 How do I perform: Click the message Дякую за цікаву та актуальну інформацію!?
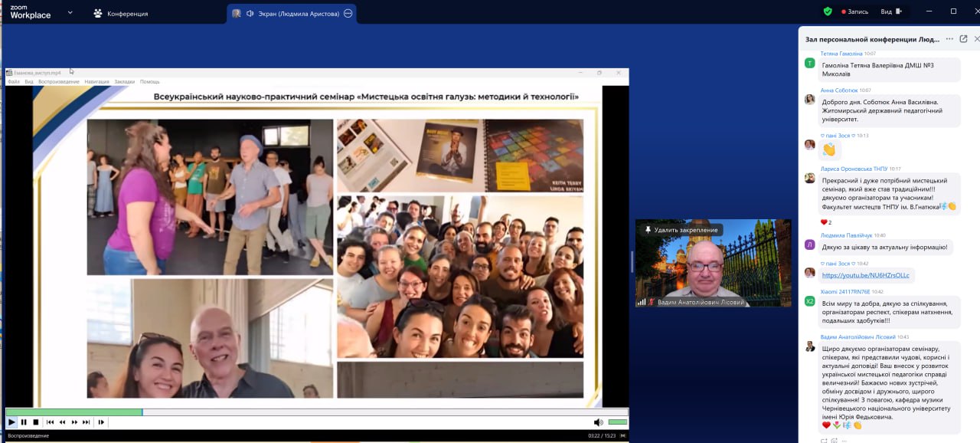[x=884, y=247]
